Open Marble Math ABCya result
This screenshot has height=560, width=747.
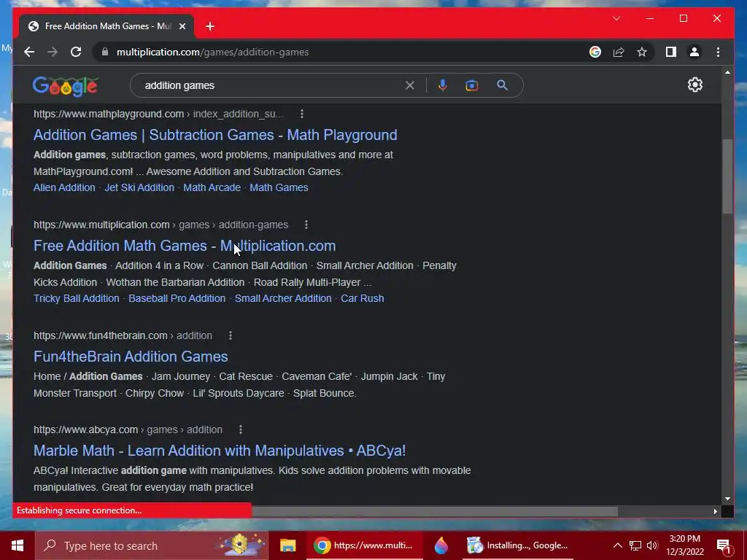click(x=220, y=451)
